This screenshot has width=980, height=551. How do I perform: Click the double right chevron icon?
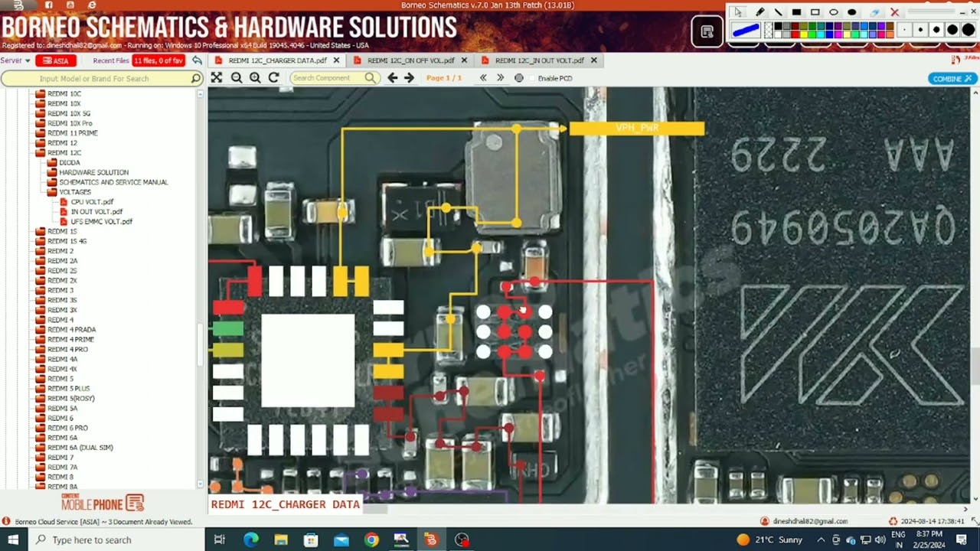(501, 78)
